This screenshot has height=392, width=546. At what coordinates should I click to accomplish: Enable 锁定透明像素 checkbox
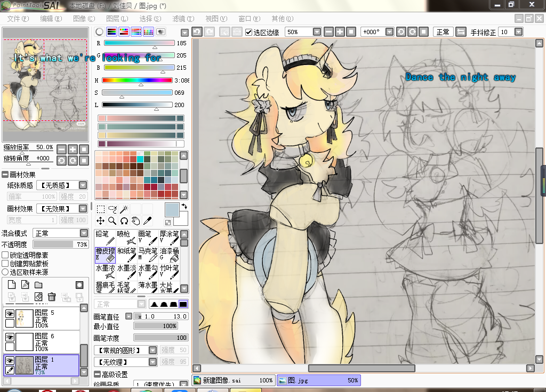5,255
